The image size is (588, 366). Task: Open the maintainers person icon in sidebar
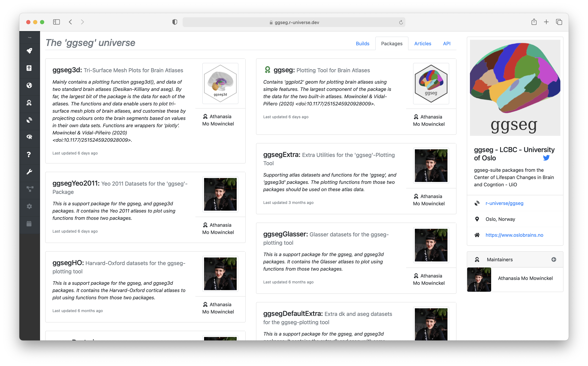coord(29,103)
